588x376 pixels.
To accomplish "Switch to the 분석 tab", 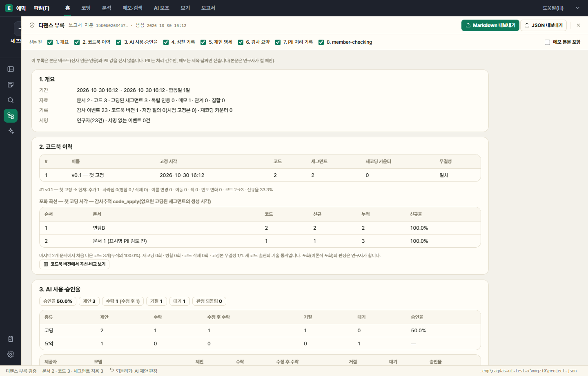I will pos(107,8).
